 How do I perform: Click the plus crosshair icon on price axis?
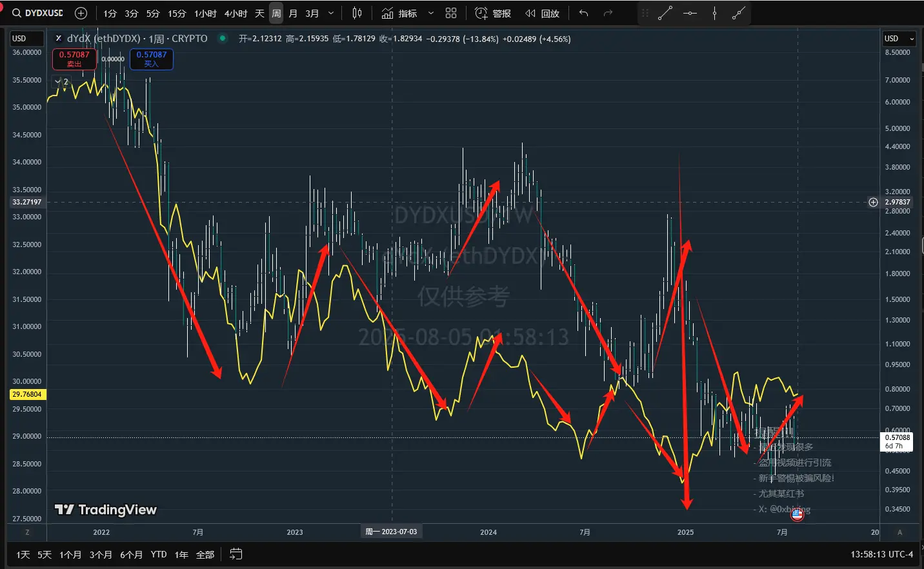[x=873, y=202]
